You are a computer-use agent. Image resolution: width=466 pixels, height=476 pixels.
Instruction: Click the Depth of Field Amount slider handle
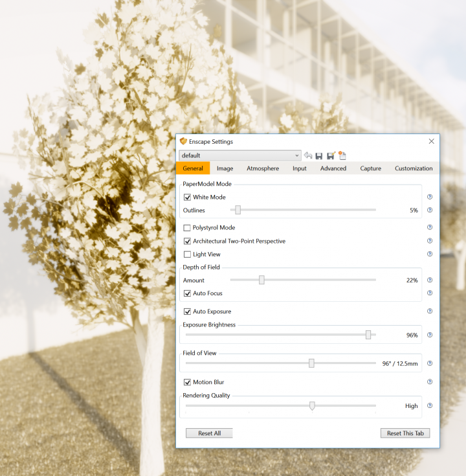point(261,280)
